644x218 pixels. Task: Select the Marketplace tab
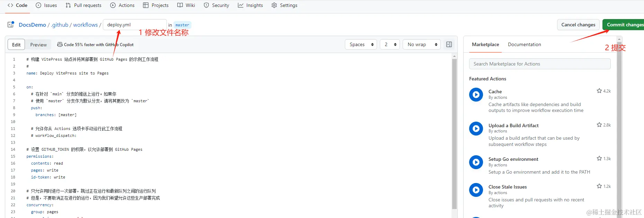[485, 44]
